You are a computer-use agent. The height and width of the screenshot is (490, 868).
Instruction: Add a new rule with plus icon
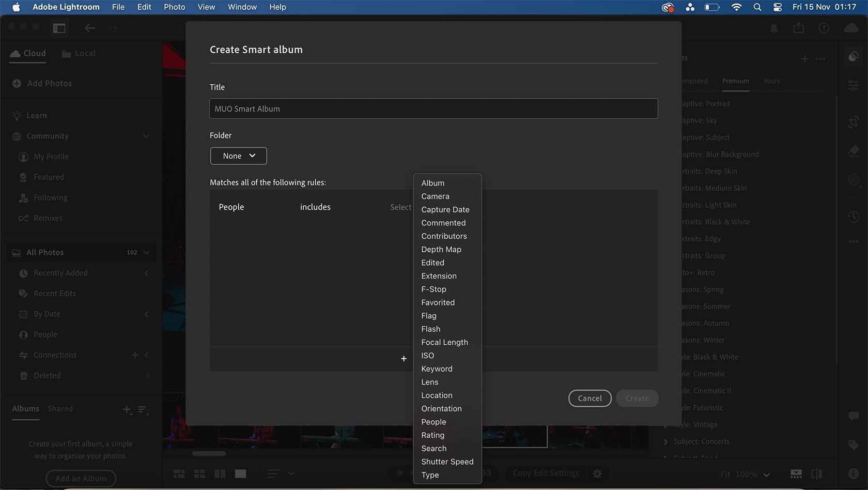pyautogui.click(x=404, y=359)
